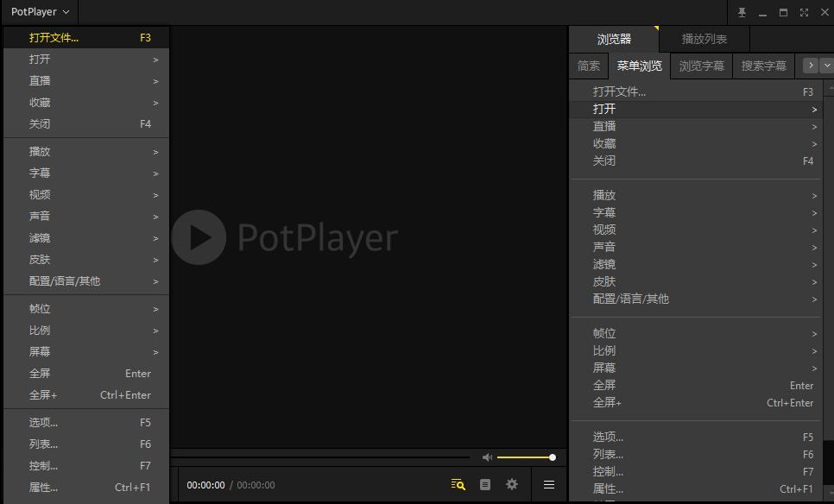Toggle fullscreen using the title bar expand icon
The width and height of the screenshot is (834, 504).
click(805, 12)
